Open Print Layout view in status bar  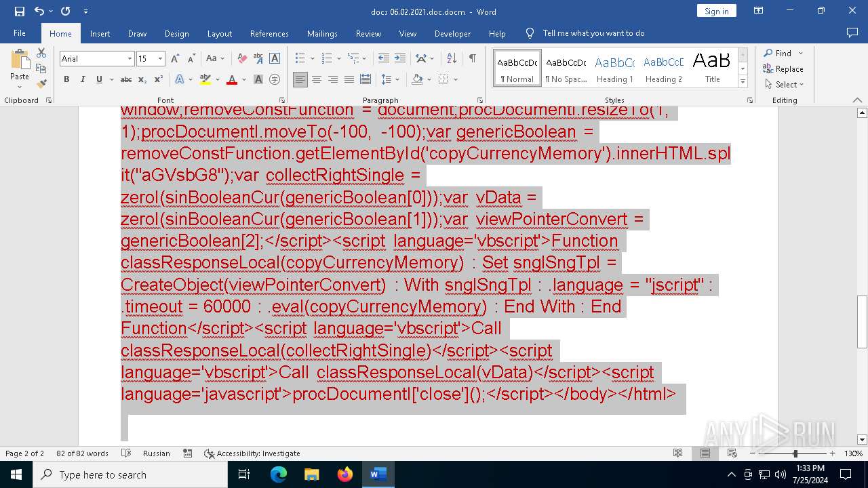705,453
